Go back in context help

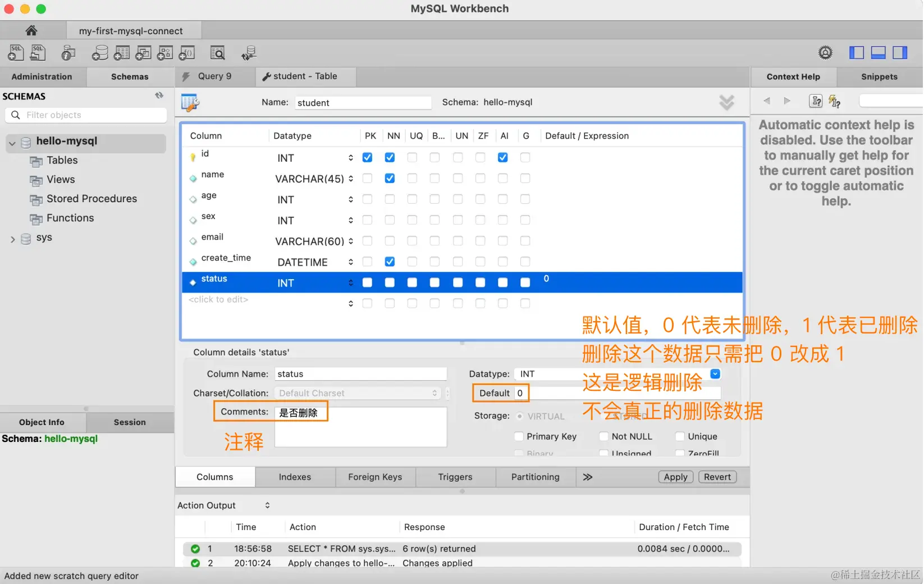point(767,101)
